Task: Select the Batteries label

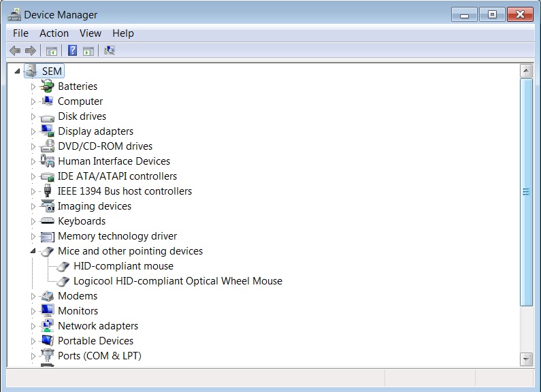Action: pos(78,86)
